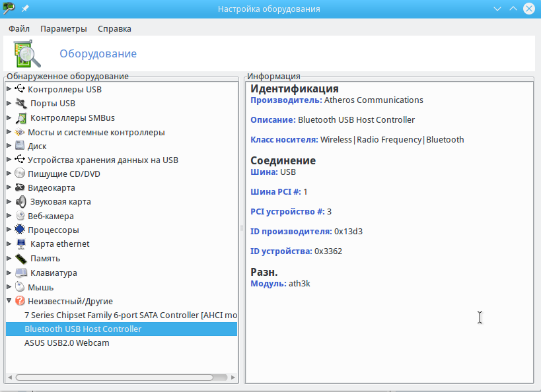Select the ASUS USB2.0 Webcam item
Screen dimensions: 541x392
point(122,343)
